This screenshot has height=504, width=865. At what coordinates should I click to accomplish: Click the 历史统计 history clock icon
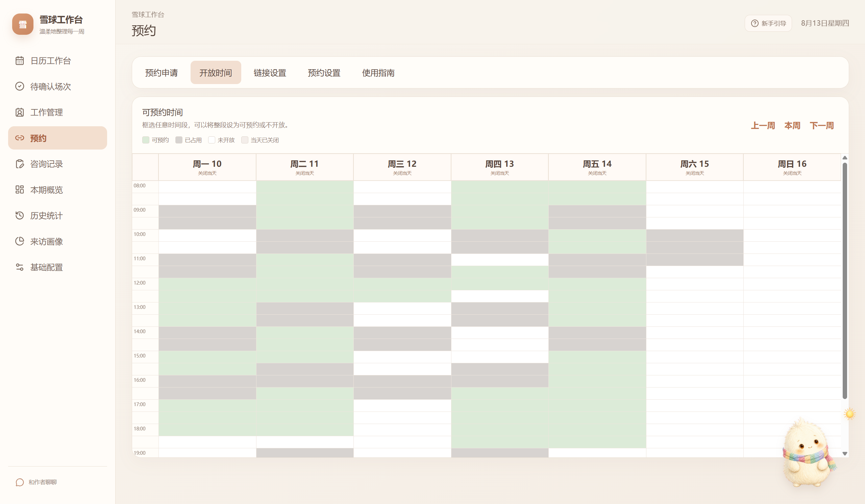tap(20, 216)
